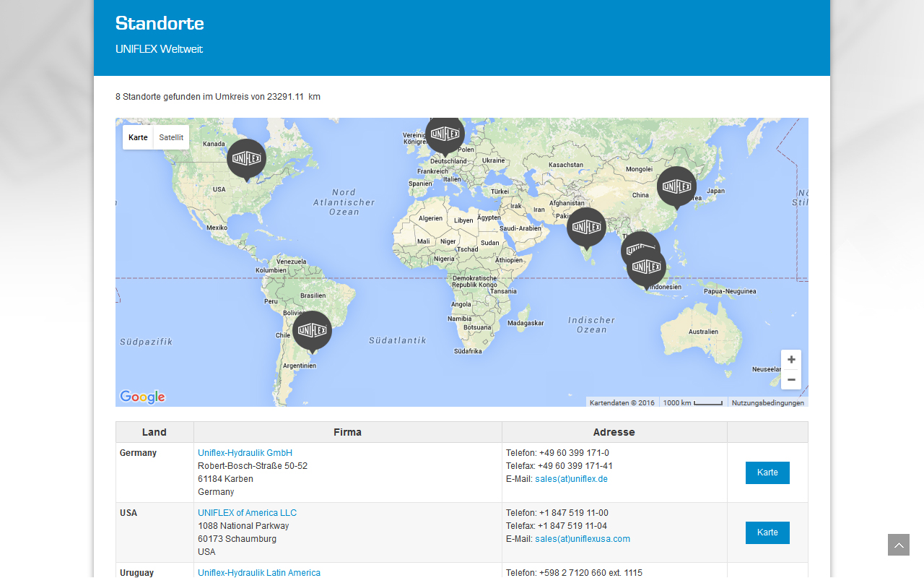Switch the map to Karte view

pyautogui.click(x=138, y=137)
